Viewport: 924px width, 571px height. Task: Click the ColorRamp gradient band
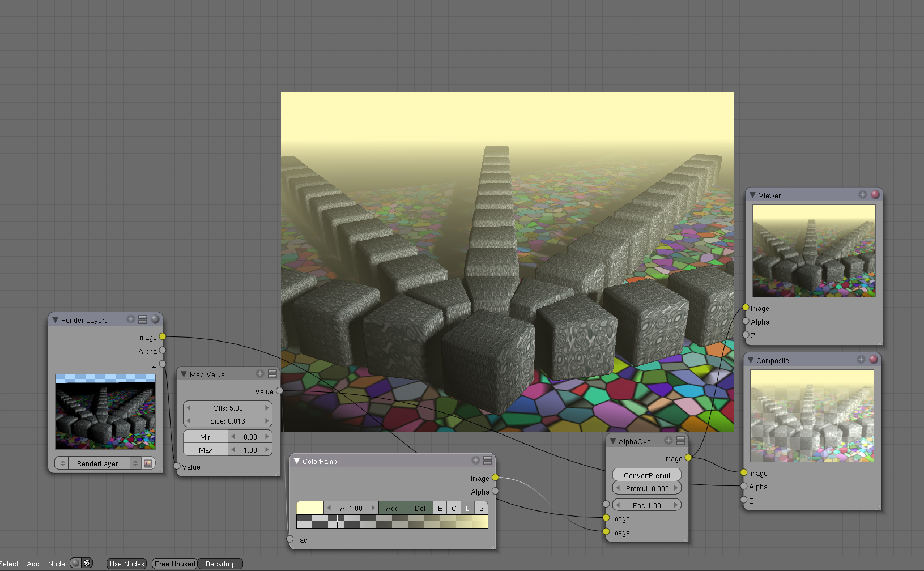(x=392, y=521)
